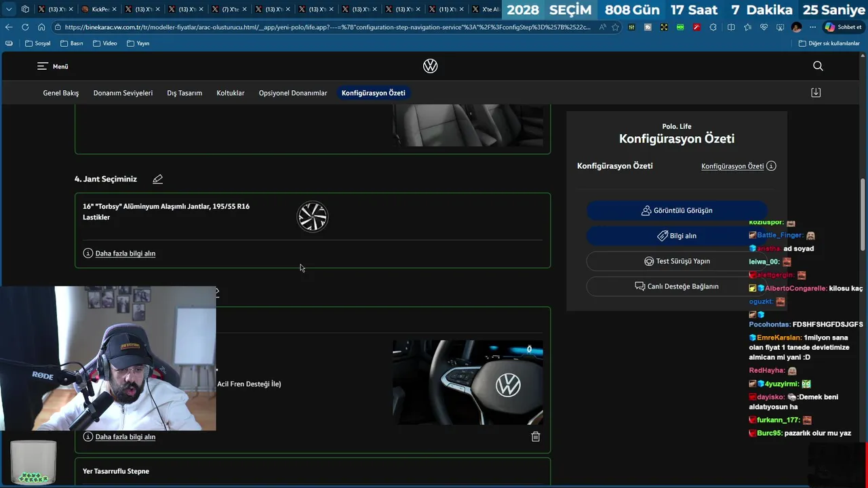Click the Volkswagen logo in header
The image size is (868, 488).
pyautogui.click(x=430, y=66)
